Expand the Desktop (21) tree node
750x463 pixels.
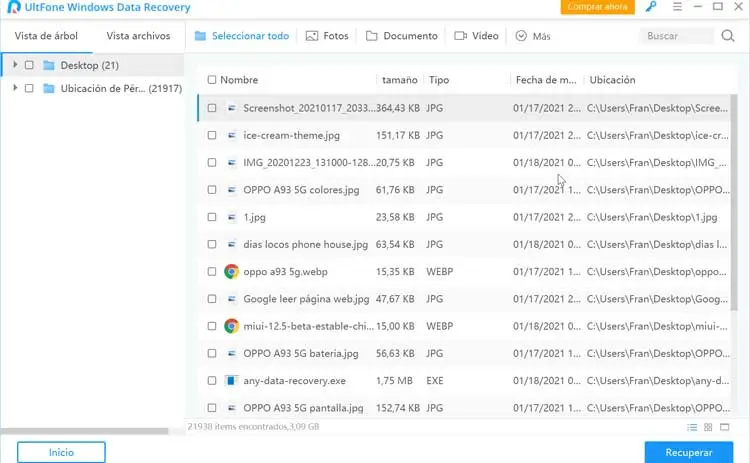pos(15,65)
